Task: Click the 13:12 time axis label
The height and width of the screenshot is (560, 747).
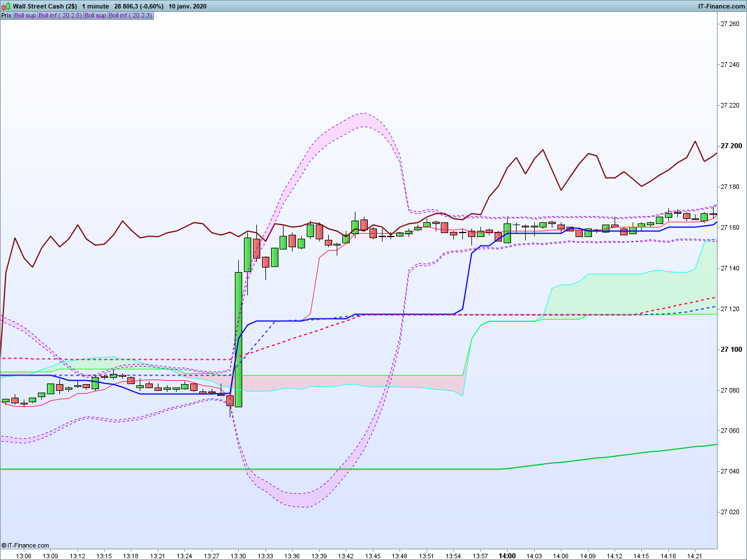Action: coord(78,556)
